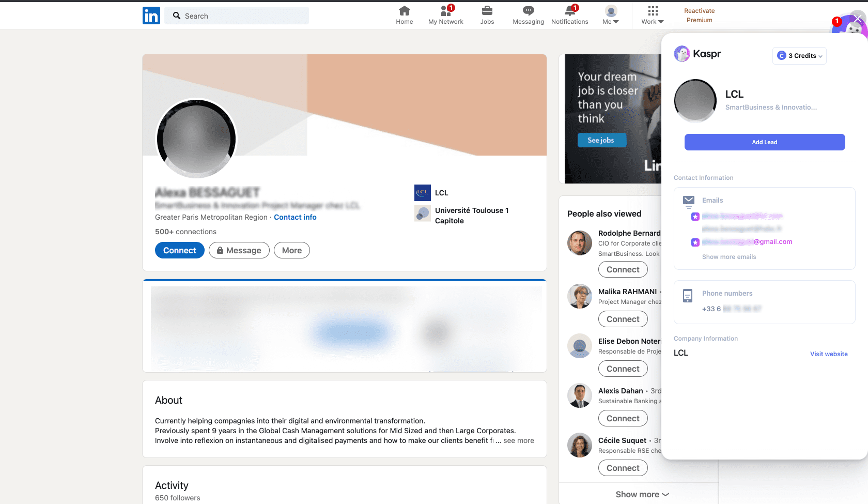Click the lock icon in the Message button

point(220,250)
